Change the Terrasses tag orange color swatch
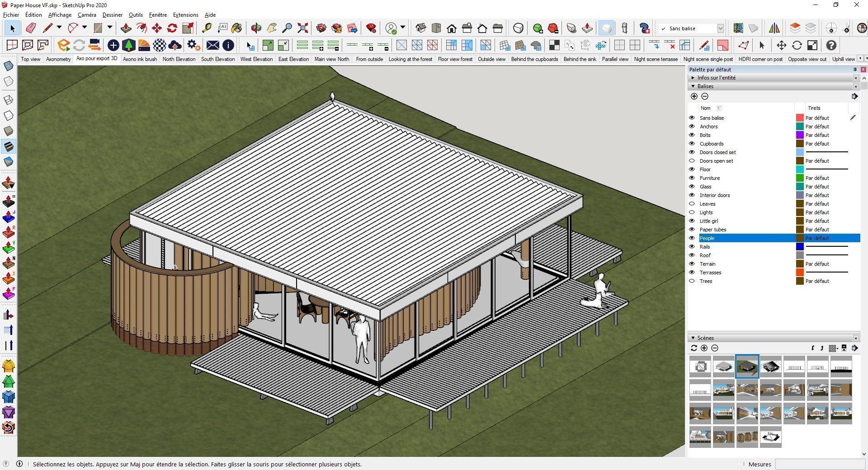 pos(800,273)
